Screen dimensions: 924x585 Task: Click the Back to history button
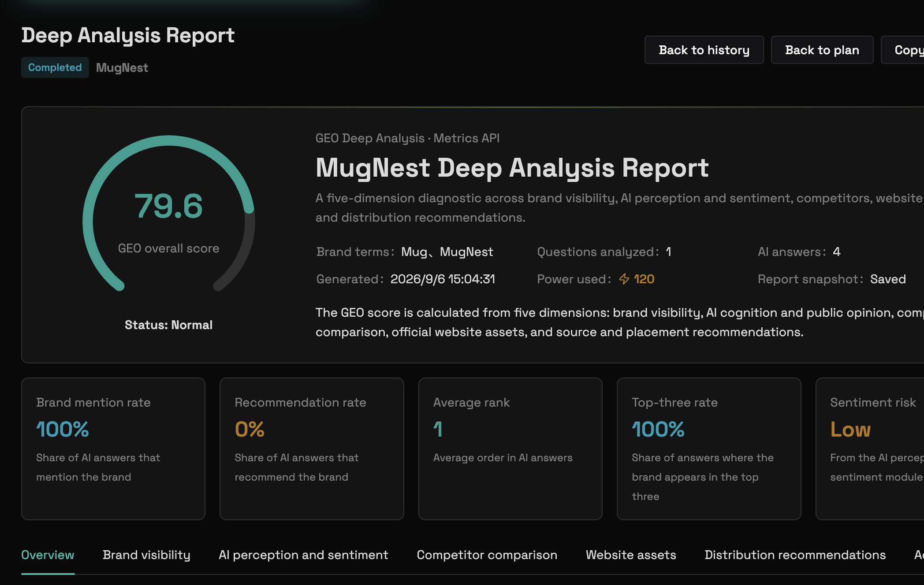coord(704,50)
